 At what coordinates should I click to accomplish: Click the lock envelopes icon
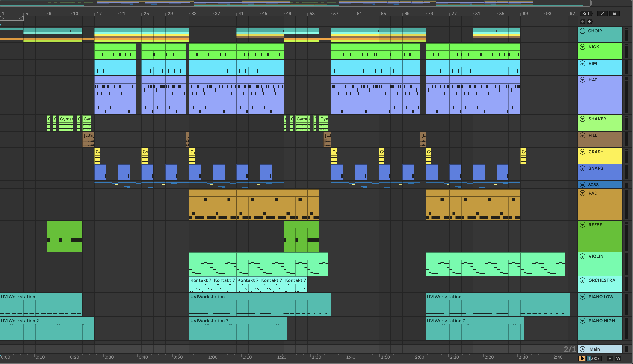(614, 14)
